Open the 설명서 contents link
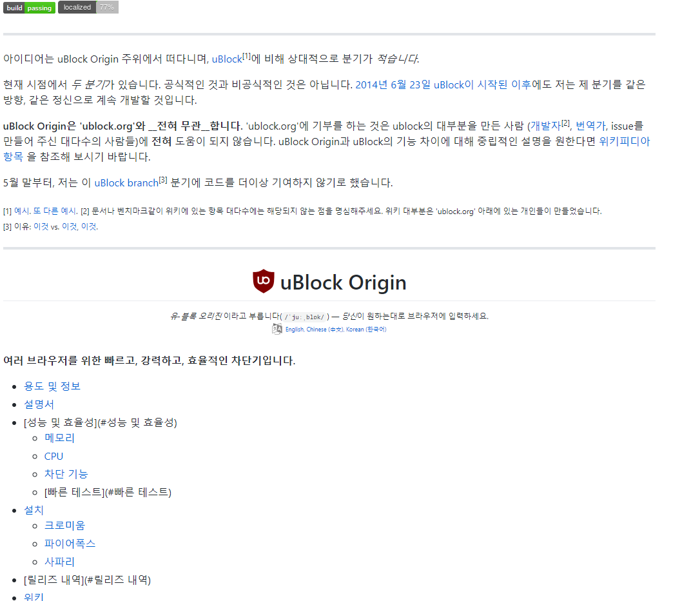Screen dimensions: 700x601 (39, 404)
